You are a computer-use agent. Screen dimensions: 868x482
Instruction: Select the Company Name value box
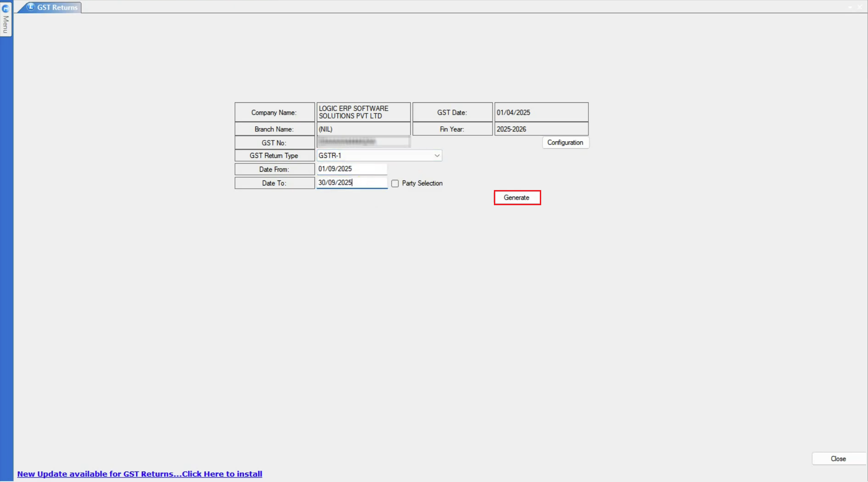[x=363, y=112]
